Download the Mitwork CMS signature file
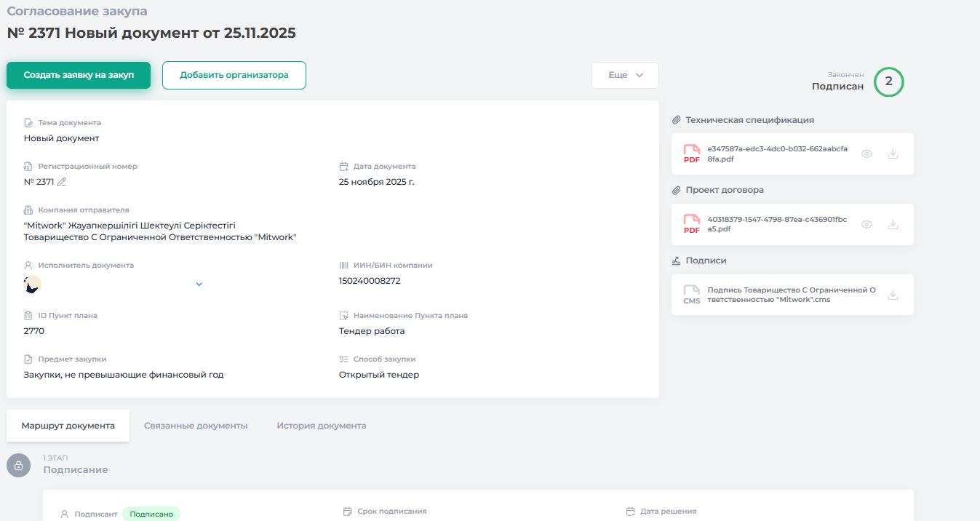This screenshot has height=521, width=980. [x=893, y=295]
